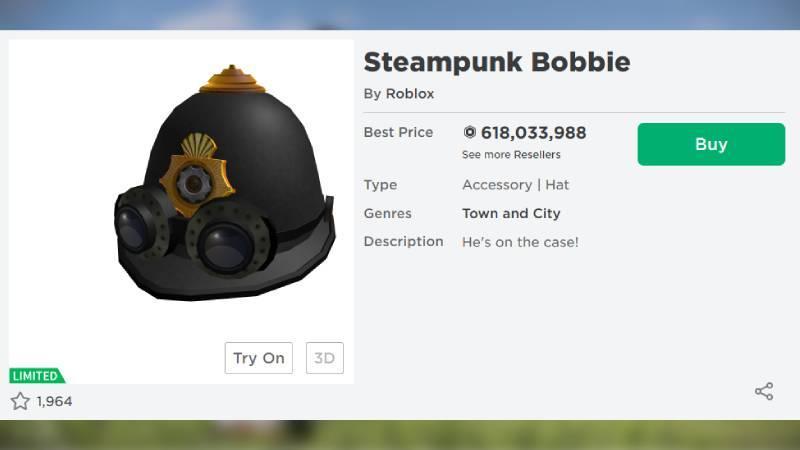Click the 1,964 favorites count
Viewport: 800px width, 450px height.
tap(54, 402)
